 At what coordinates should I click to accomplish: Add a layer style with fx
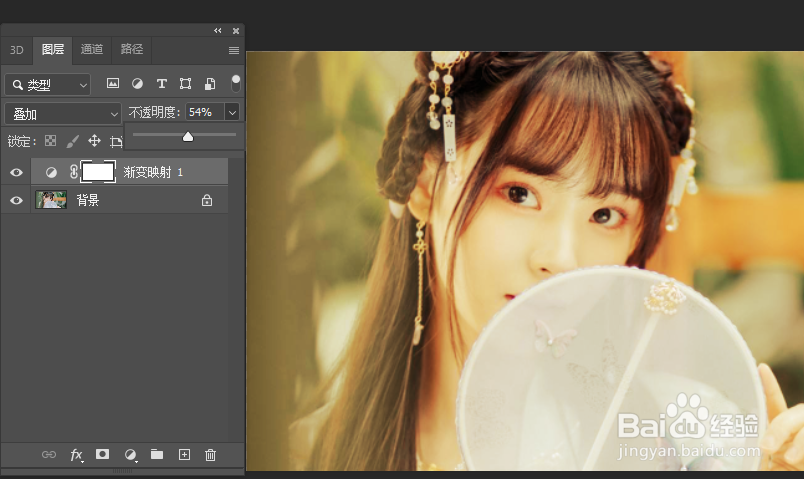pos(76,455)
